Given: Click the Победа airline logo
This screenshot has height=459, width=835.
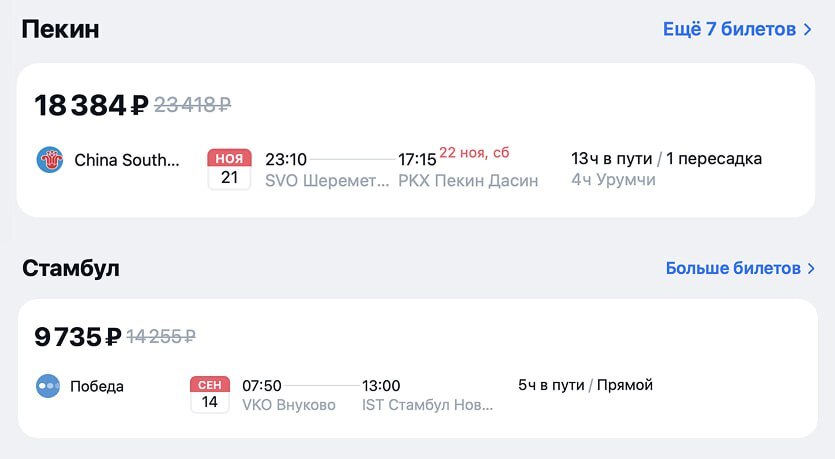Looking at the screenshot, I should 48,386.
